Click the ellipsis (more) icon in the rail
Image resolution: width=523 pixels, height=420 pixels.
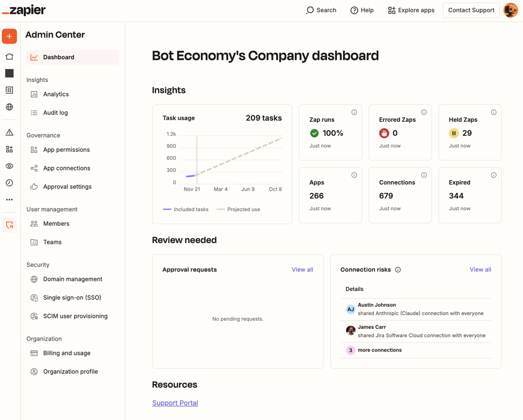(9, 200)
